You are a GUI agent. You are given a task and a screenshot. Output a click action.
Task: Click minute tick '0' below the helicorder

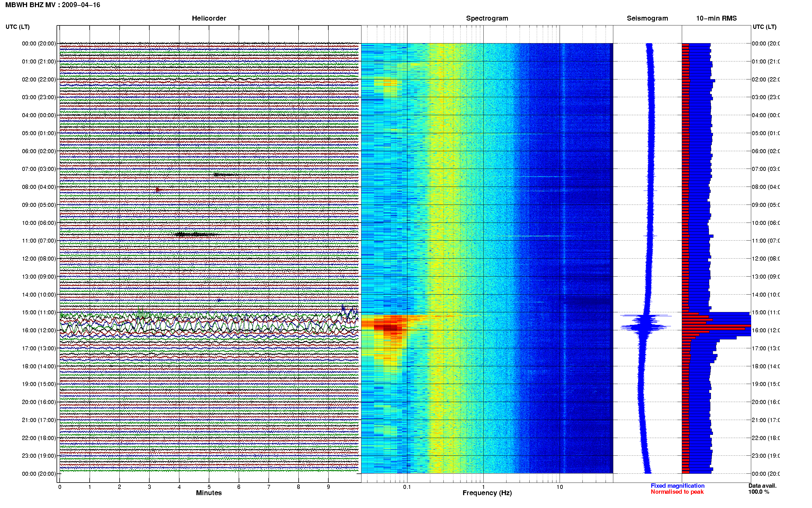pos(60,487)
